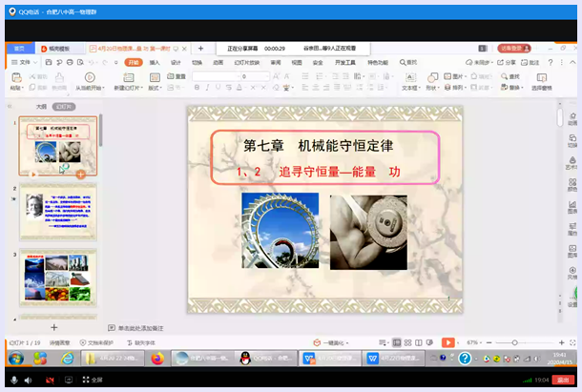Toggle Underline formatting
This screenshot has height=392, width=582.
click(x=218, y=87)
